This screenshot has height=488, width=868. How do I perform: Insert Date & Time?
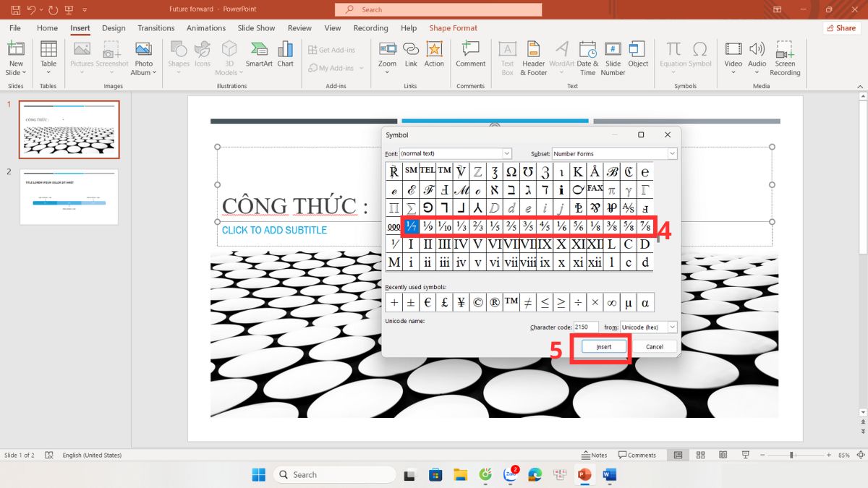pos(587,58)
